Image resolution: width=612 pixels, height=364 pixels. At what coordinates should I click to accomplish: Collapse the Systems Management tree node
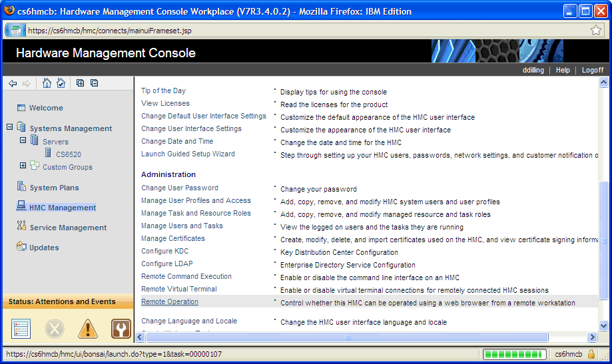click(x=10, y=127)
